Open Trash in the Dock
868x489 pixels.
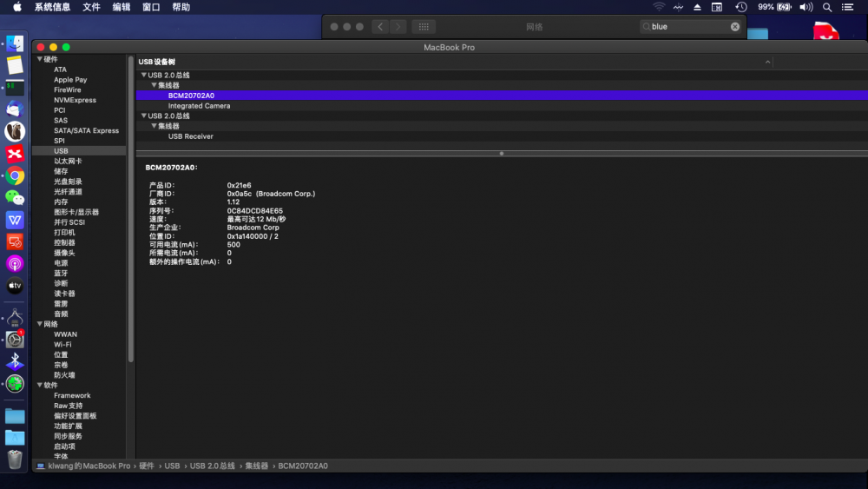15,459
